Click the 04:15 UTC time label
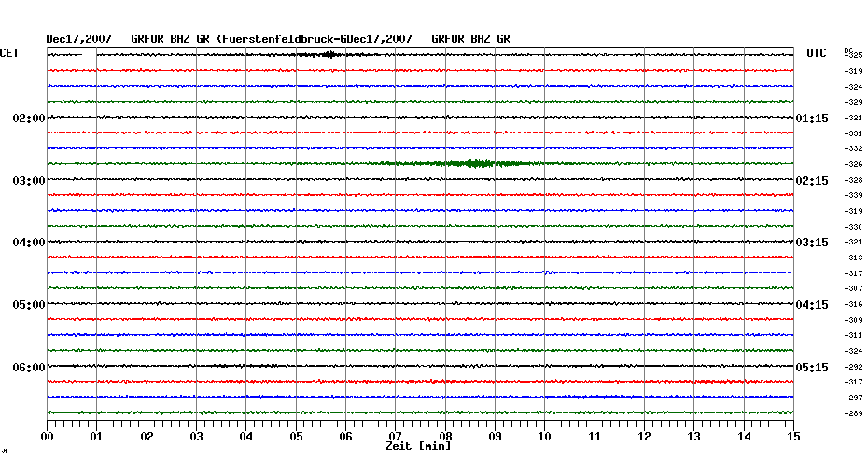The height and width of the screenshot is (461, 868). [x=812, y=305]
